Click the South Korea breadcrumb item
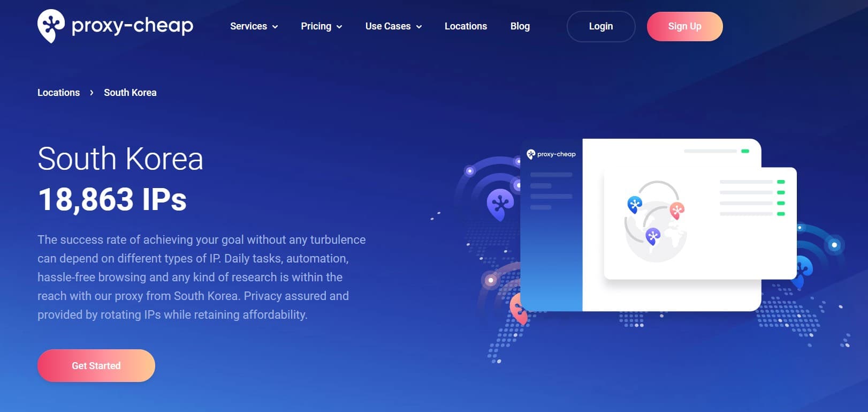868x412 pixels. [130, 93]
